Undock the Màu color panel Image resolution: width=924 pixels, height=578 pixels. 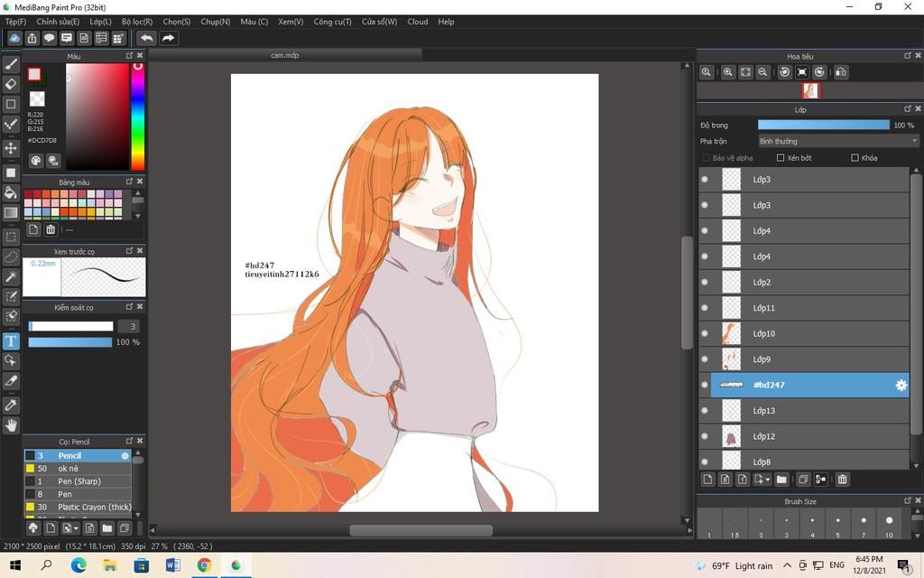(130, 55)
